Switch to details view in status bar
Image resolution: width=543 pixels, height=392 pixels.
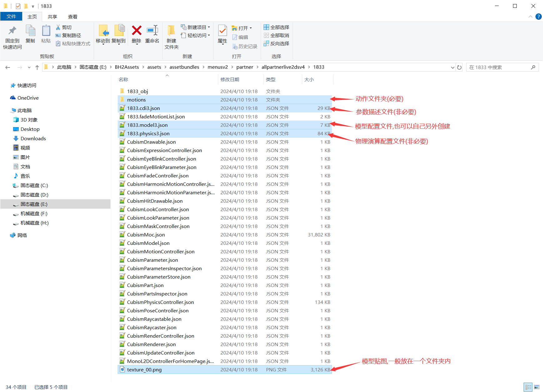pyautogui.click(x=528, y=387)
